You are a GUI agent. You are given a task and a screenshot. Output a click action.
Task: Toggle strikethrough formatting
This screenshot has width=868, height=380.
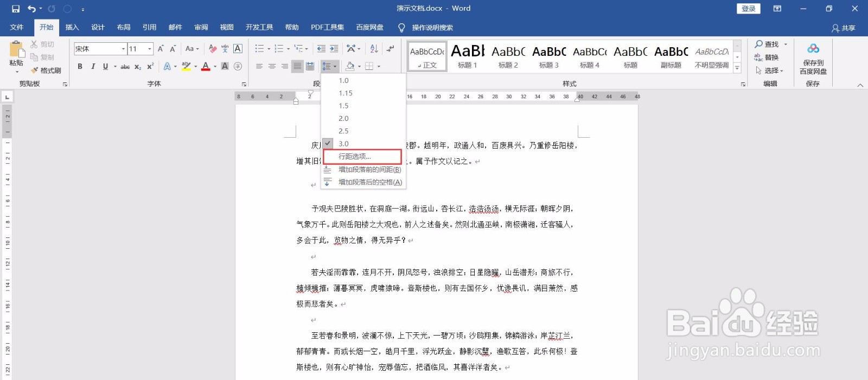(x=125, y=66)
